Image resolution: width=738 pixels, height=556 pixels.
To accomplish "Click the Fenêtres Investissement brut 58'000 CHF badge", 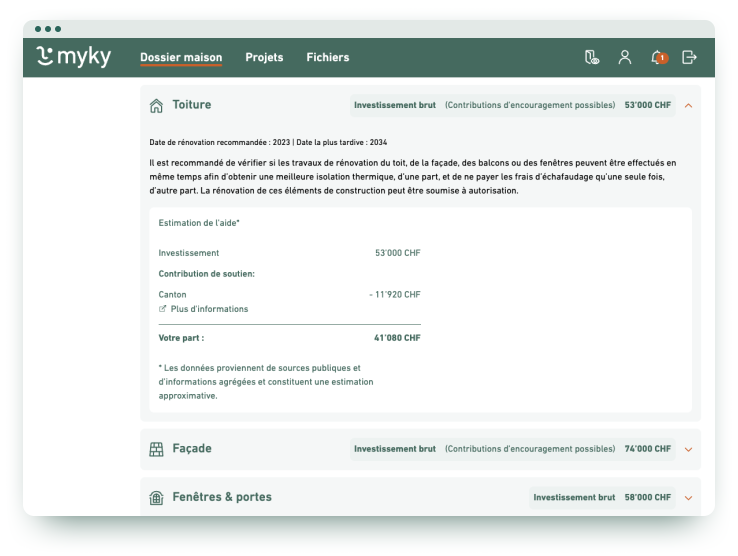I will click(x=602, y=497).
